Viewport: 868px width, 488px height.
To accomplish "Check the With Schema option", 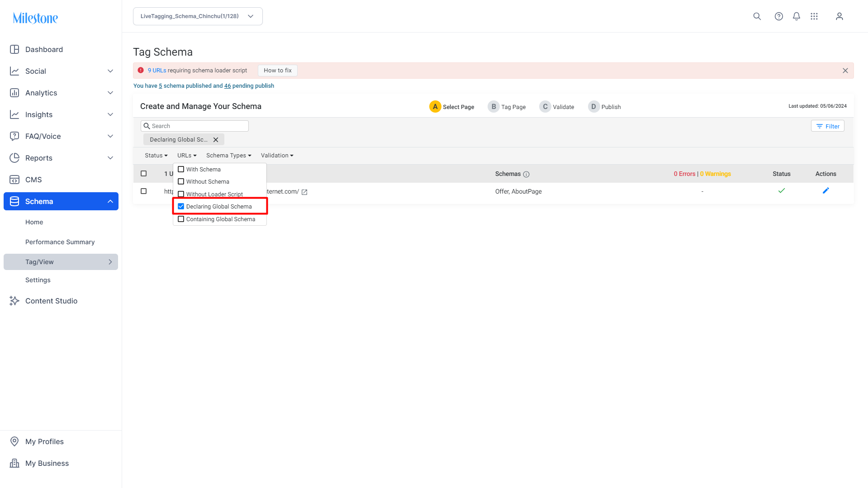I will click(x=181, y=169).
